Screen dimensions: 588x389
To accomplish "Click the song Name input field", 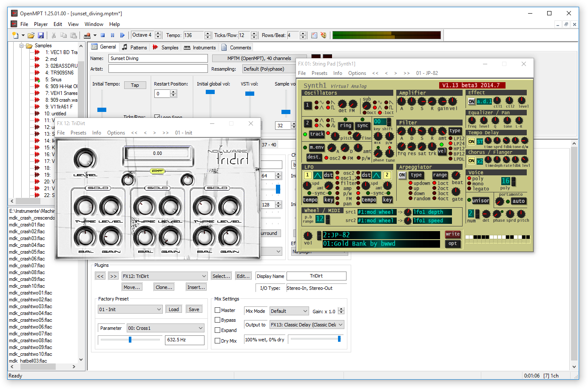I will coord(158,58).
